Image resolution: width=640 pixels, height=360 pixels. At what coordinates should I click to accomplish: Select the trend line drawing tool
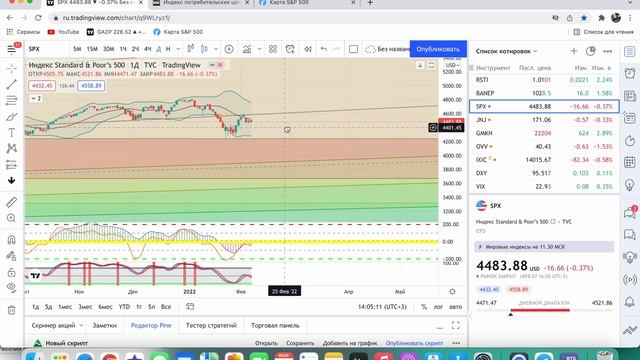point(11,84)
